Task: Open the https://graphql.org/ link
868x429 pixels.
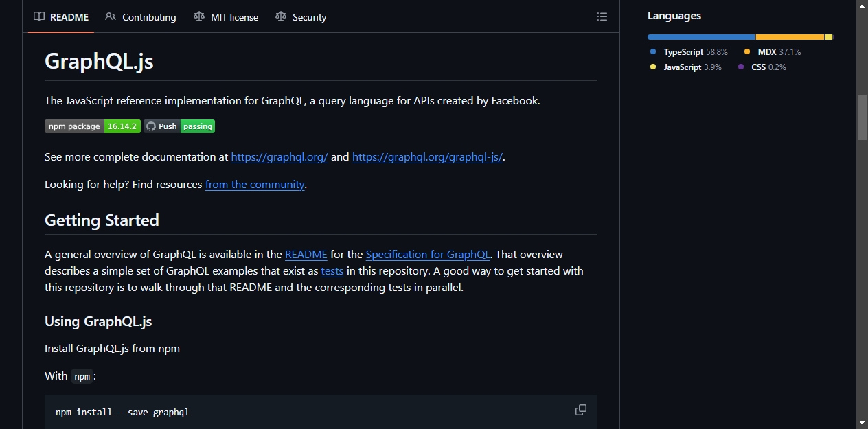Action: [279, 157]
